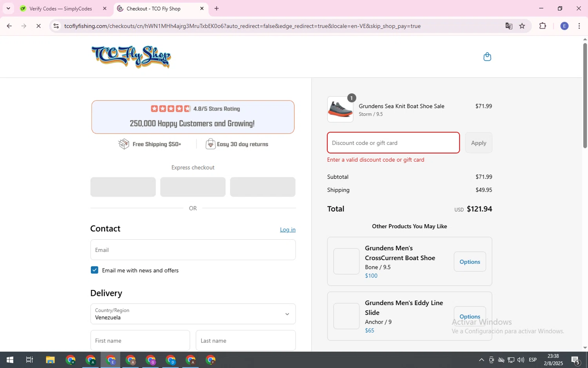This screenshot has width=588, height=368.
Task: Open the Windows Start menu
Action: [x=10, y=360]
